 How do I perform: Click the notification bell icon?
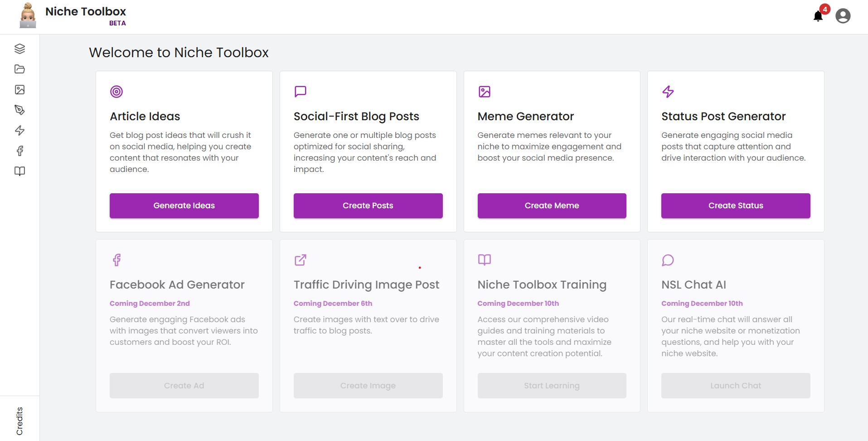[x=818, y=16]
